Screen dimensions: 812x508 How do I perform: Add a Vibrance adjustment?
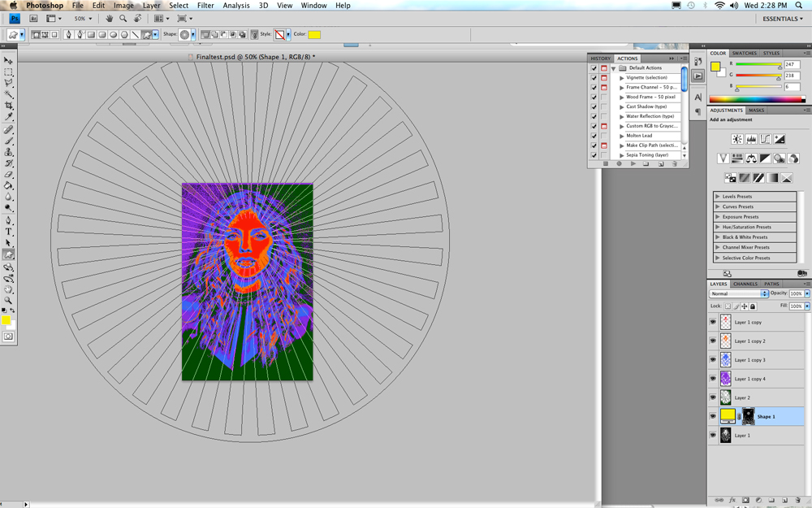point(723,158)
